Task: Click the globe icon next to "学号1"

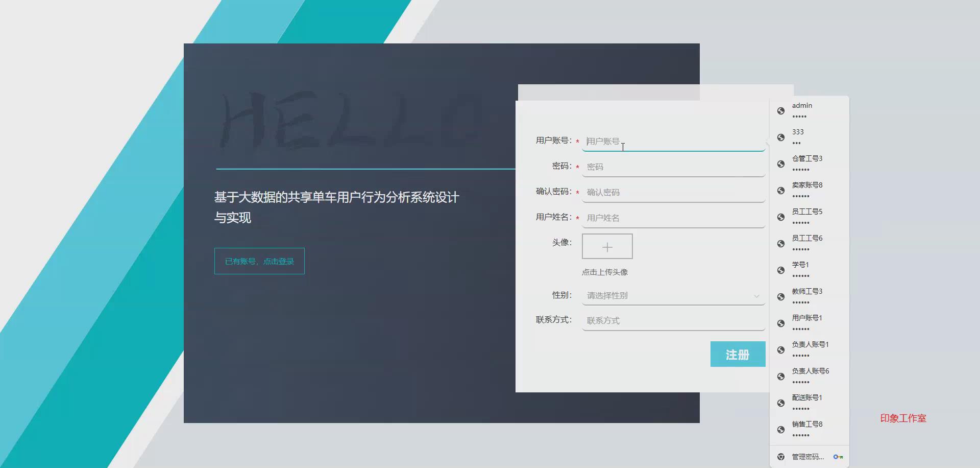Action: click(x=780, y=270)
